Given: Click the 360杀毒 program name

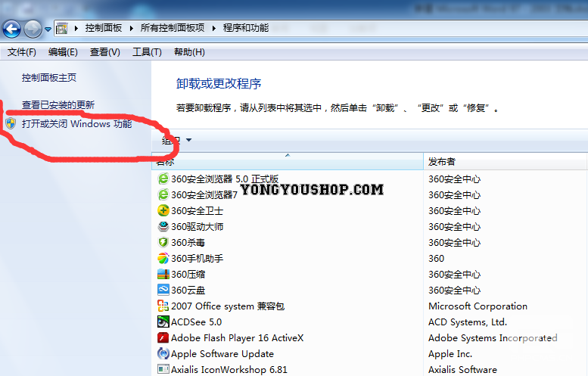Looking at the screenshot, I should tap(188, 243).
